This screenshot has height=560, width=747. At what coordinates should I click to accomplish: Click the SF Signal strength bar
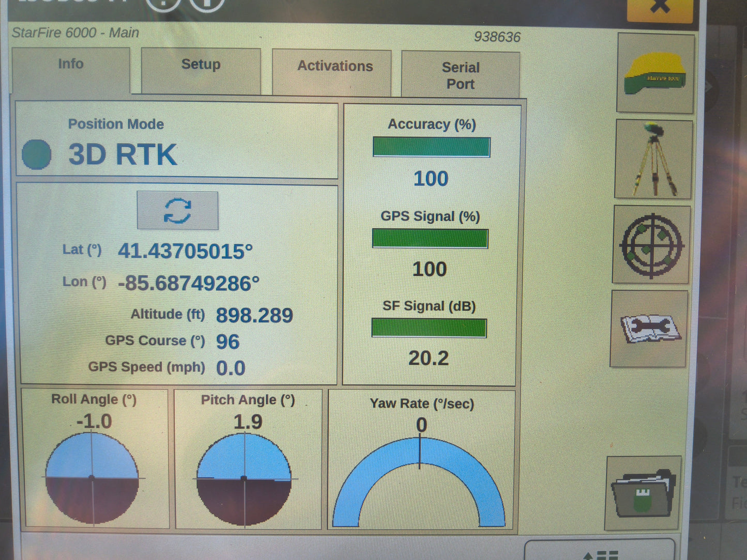[x=428, y=328]
